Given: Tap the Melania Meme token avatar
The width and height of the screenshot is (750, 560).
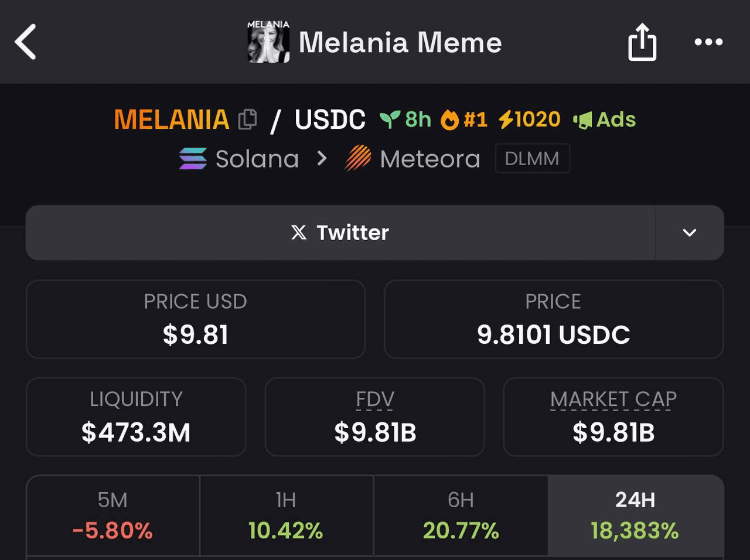Looking at the screenshot, I should 268,42.
